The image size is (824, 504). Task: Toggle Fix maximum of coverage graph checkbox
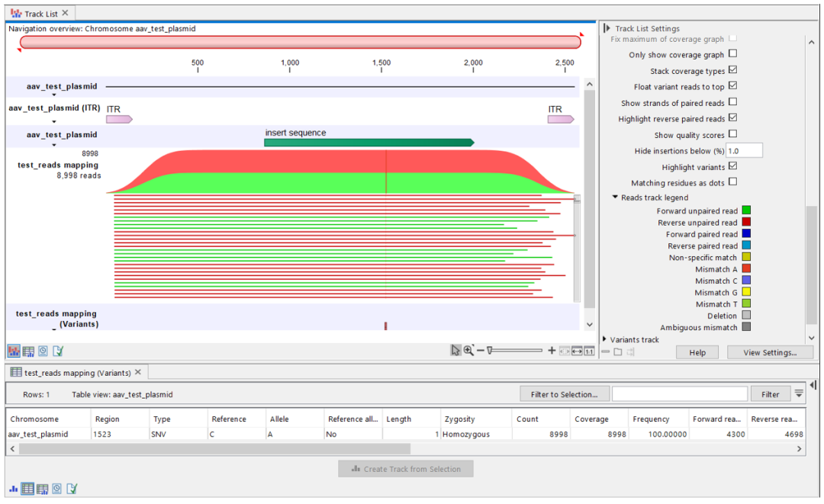click(x=732, y=38)
